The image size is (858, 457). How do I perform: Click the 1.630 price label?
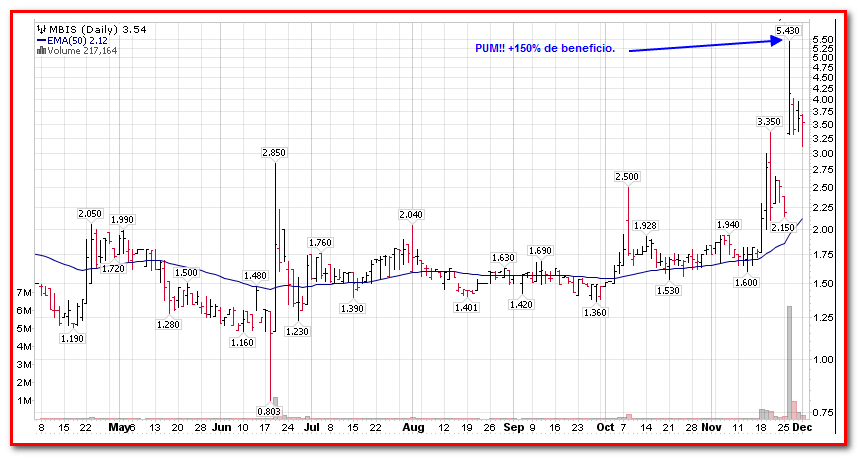[x=503, y=258]
